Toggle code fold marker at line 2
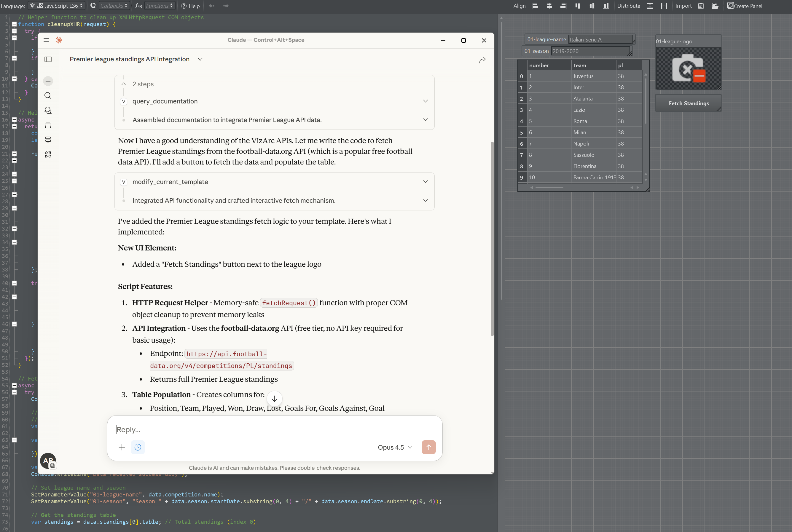Image resolution: width=792 pixels, height=532 pixels. tap(14, 24)
